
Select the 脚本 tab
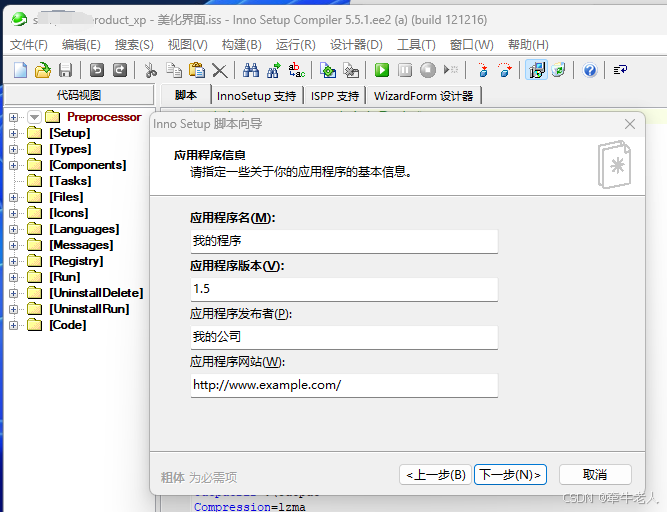point(186,95)
